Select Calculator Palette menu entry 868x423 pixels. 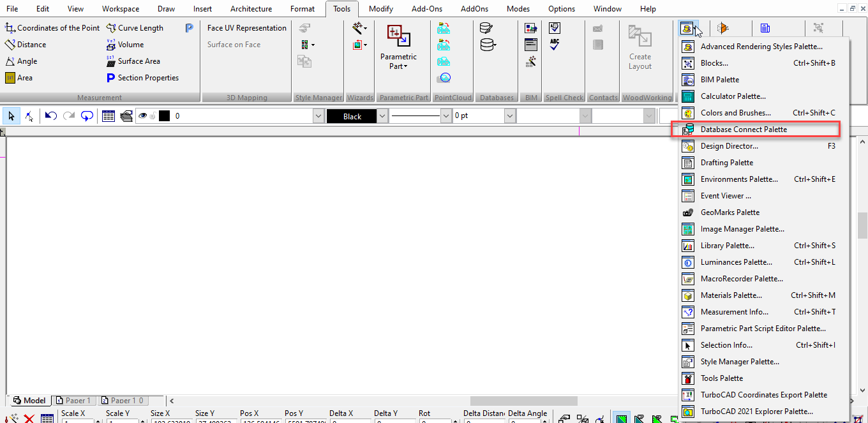pyautogui.click(x=733, y=96)
